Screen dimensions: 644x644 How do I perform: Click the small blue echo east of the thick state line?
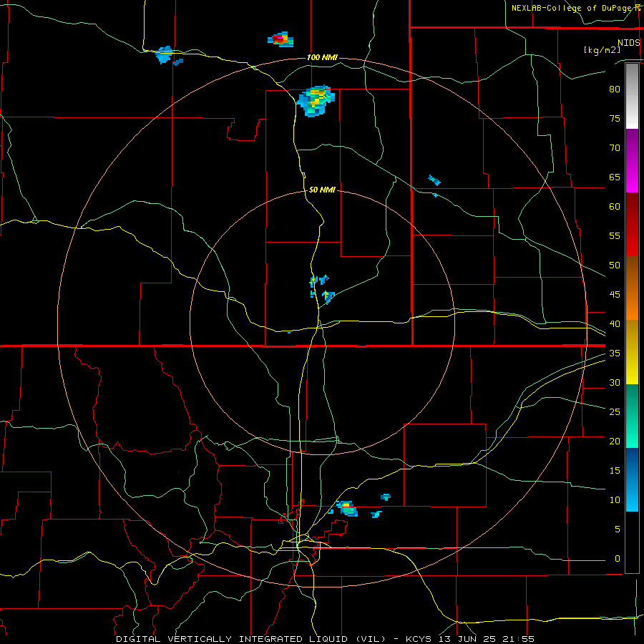point(434,180)
